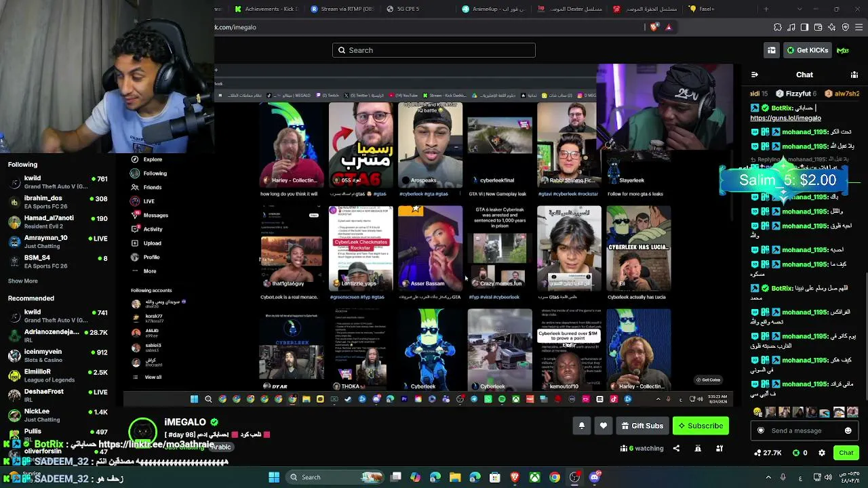Switch to the Fasel+ browser tab

[x=719, y=9]
